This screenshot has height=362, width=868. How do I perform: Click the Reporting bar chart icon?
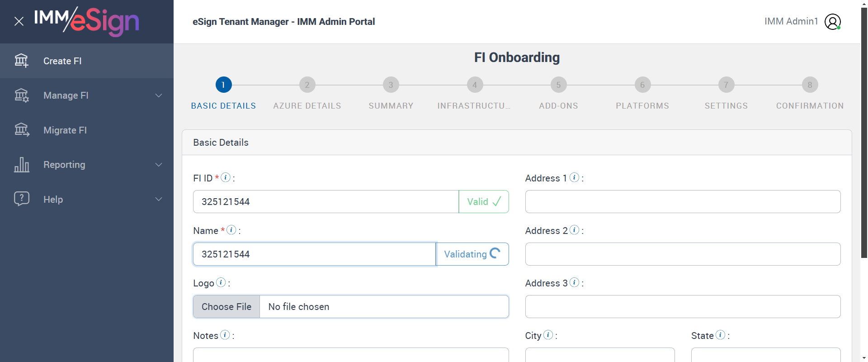[x=21, y=165]
